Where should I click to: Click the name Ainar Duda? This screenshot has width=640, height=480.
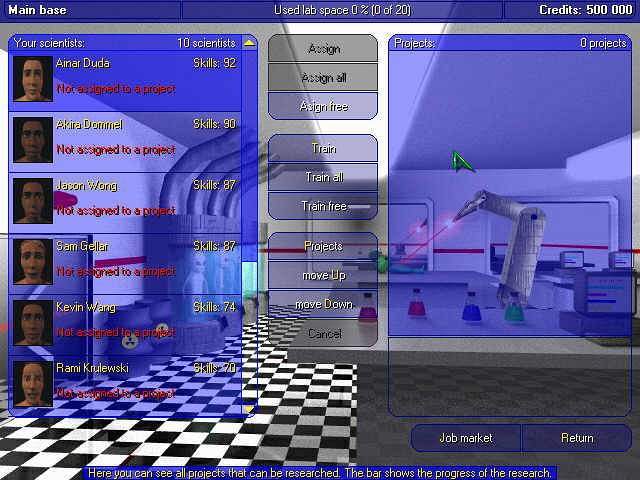pos(83,63)
